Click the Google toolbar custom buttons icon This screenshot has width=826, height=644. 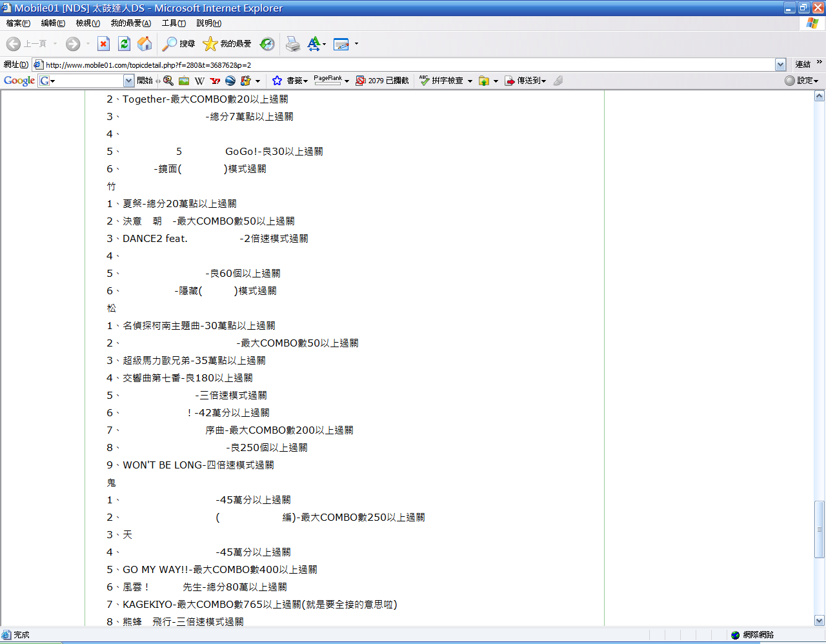point(246,81)
